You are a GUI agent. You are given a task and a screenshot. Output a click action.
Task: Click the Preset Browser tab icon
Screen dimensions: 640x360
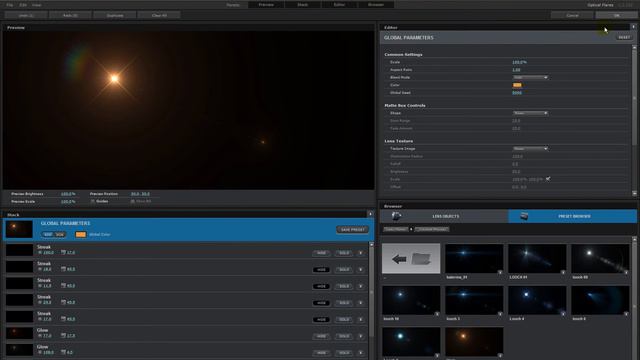tap(524, 216)
